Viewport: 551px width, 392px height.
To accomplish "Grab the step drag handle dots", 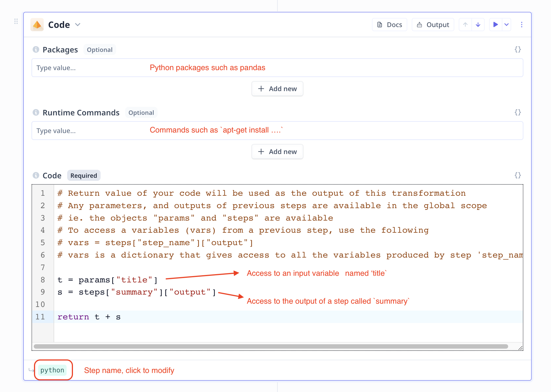I will point(16,21).
